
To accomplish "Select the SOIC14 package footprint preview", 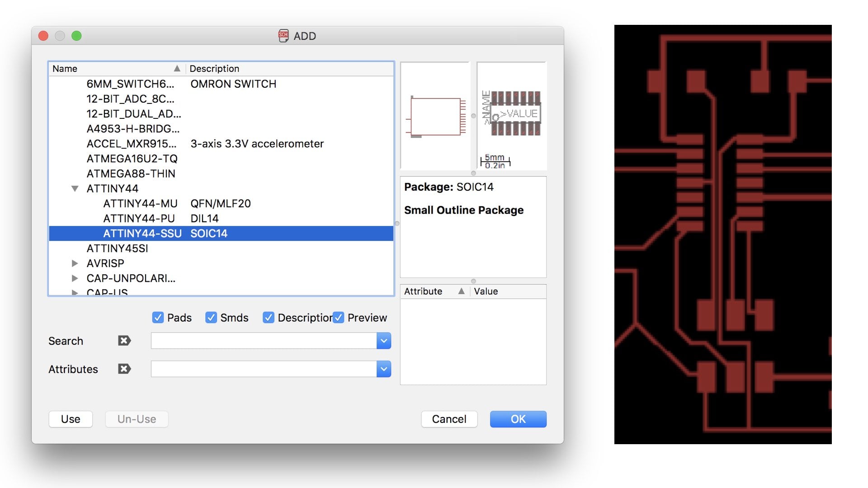I will pyautogui.click(x=512, y=116).
